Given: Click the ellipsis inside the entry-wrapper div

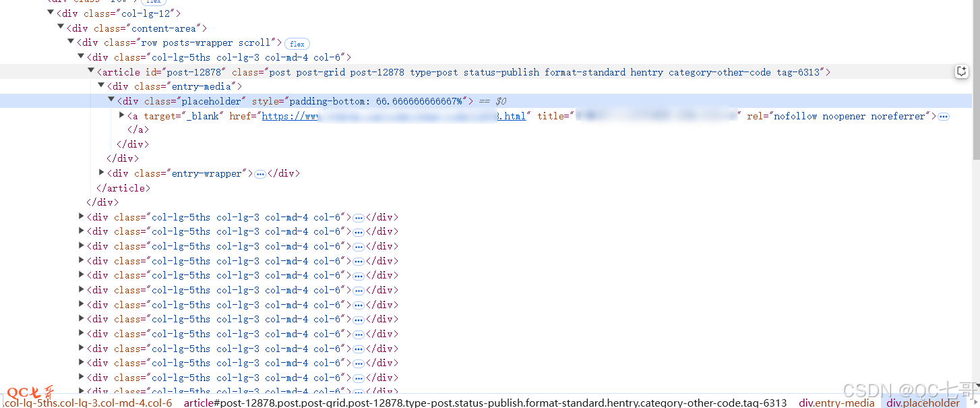Looking at the screenshot, I should pos(260,174).
